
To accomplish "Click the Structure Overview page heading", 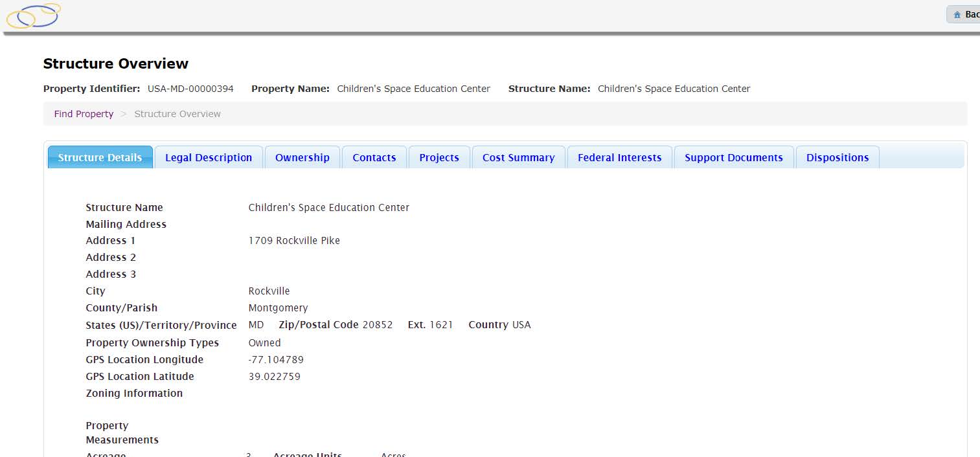I will tap(116, 63).
